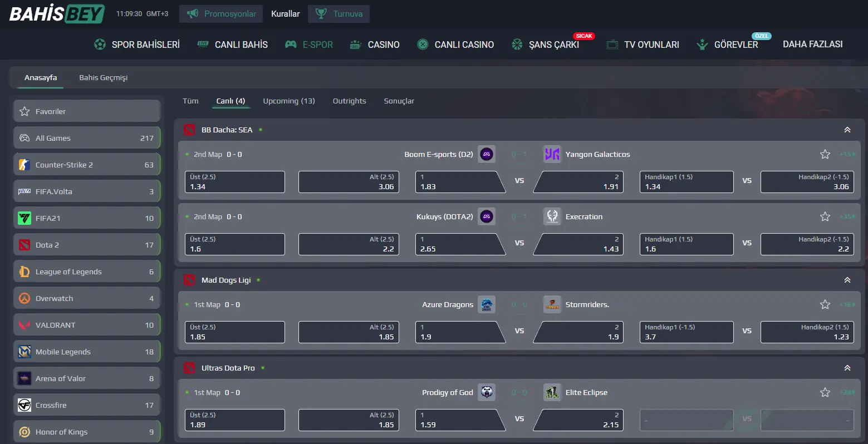Click the Stormriders team logo
The image size is (868, 444).
[552, 304]
